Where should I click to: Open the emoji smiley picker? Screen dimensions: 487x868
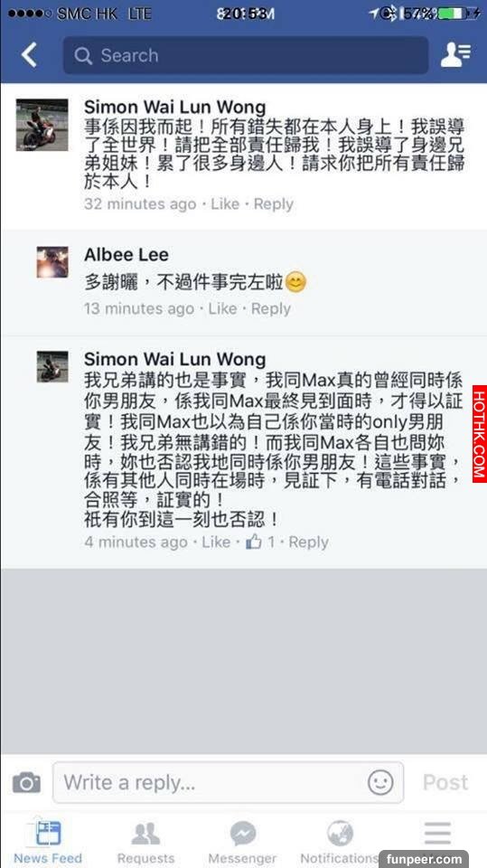click(x=380, y=782)
